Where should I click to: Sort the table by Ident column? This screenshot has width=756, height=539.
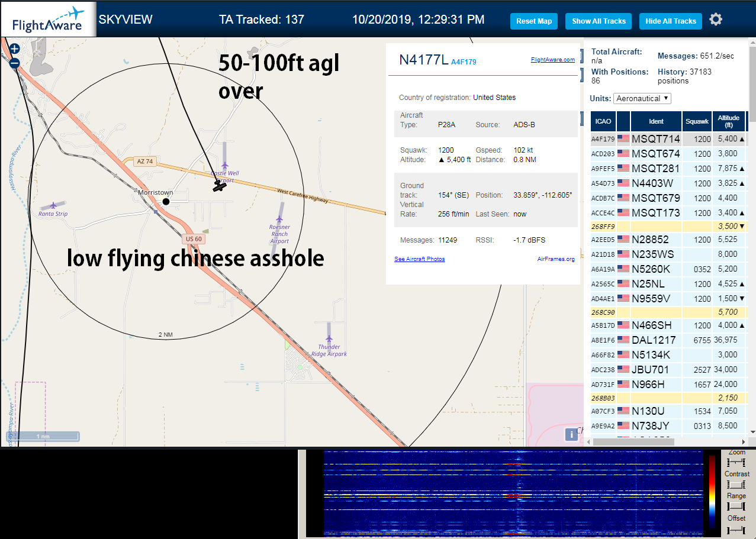click(x=656, y=121)
